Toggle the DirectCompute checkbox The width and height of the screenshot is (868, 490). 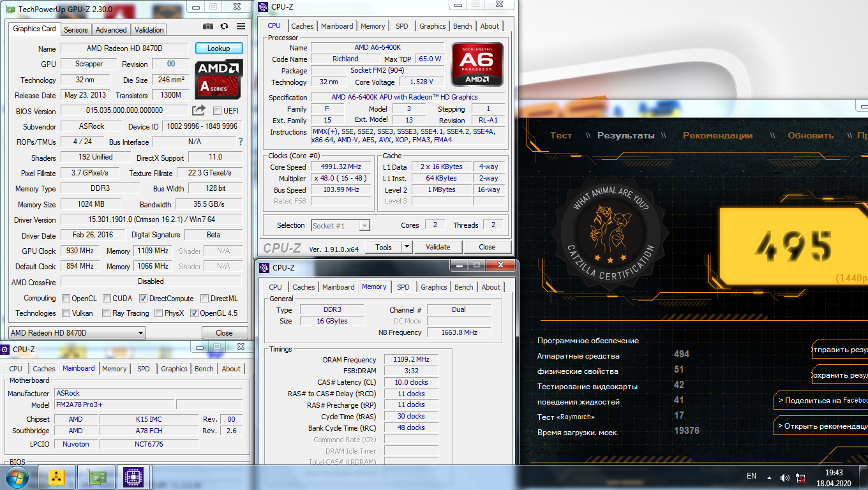143,298
